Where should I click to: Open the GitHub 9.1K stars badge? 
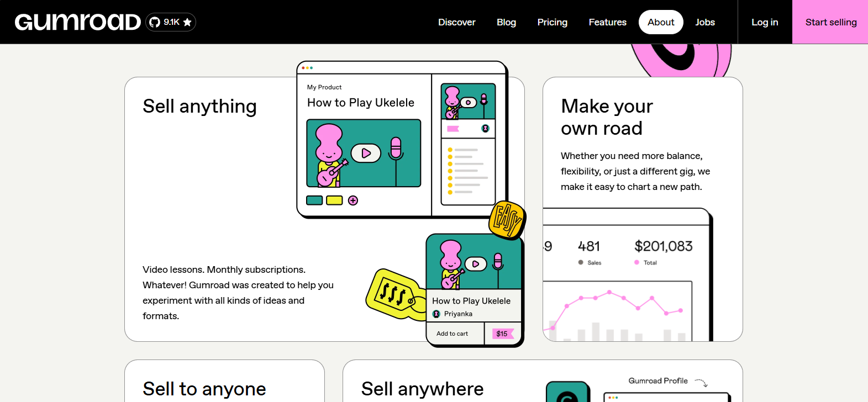171,22
